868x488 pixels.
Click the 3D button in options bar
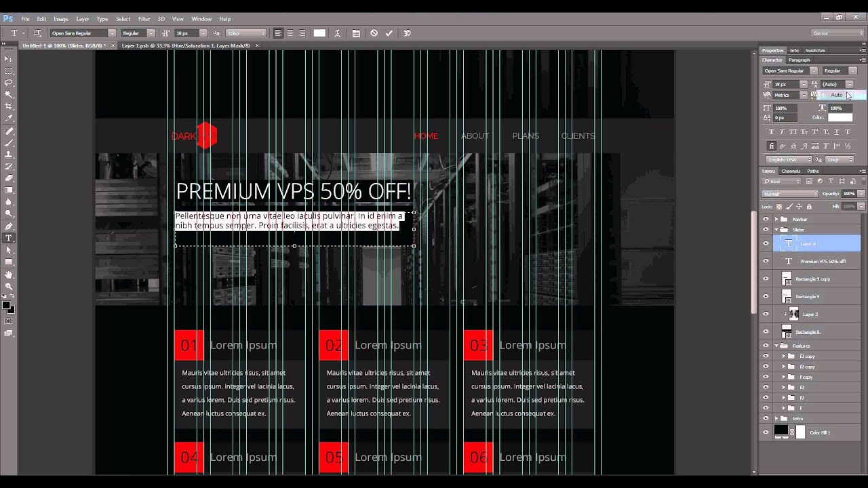[x=407, y=33]
